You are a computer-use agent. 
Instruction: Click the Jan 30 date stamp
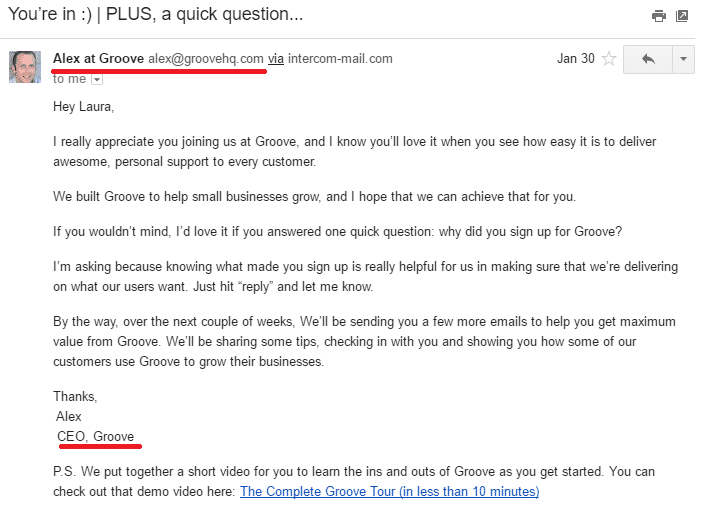573,59
